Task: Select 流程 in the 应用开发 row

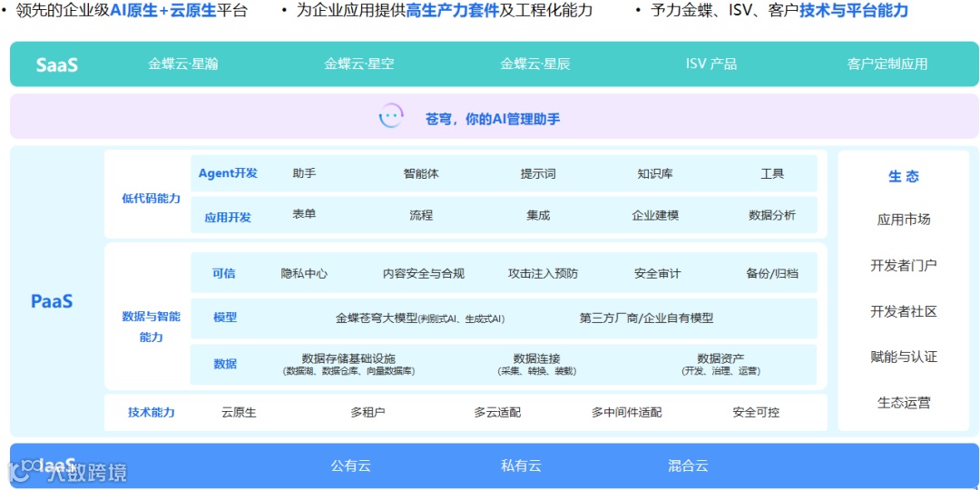Action: click(x=421, y=216)
